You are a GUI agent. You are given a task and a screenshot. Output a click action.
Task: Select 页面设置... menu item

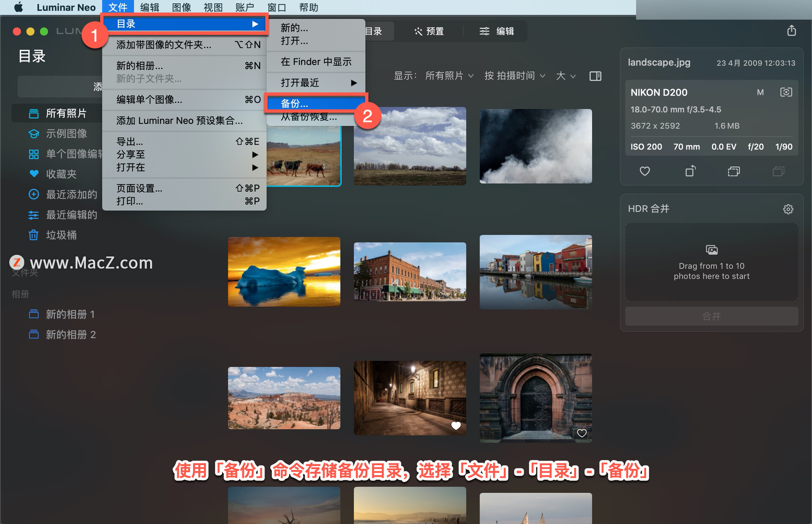184,188
